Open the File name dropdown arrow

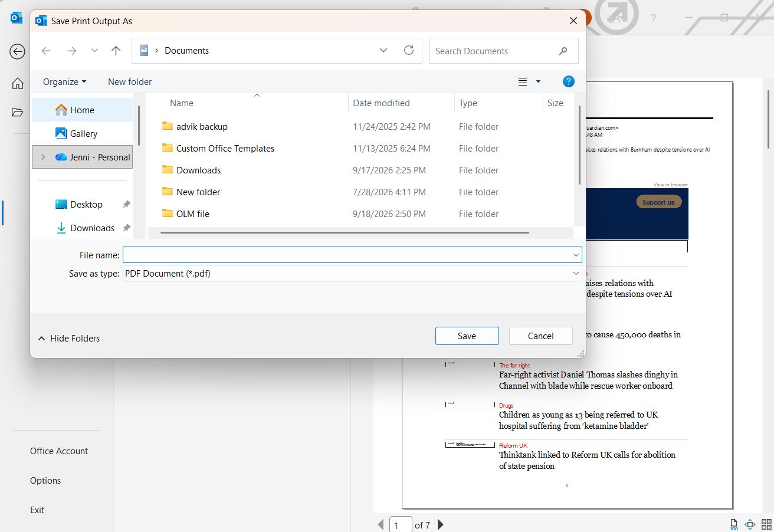pos(576,255)
